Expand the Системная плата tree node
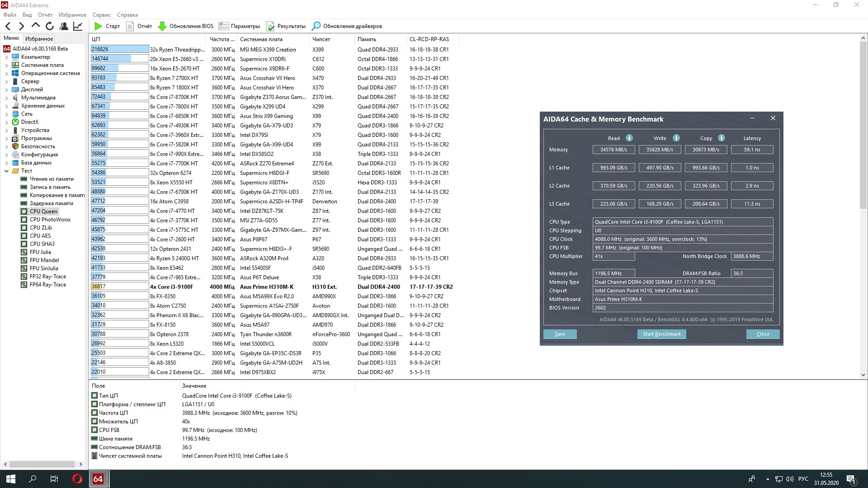868x488 pixels. pos(6,66)
